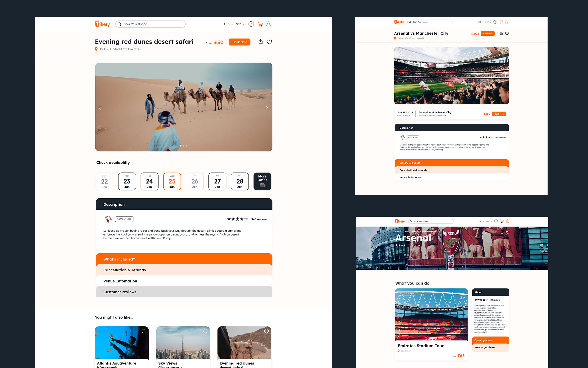
Task: Open the shopping cart in the safari page header
Action: (260, 24)
